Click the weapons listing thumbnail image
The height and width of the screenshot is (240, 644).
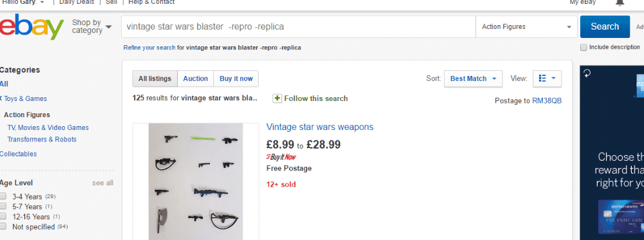pos(196,181)
